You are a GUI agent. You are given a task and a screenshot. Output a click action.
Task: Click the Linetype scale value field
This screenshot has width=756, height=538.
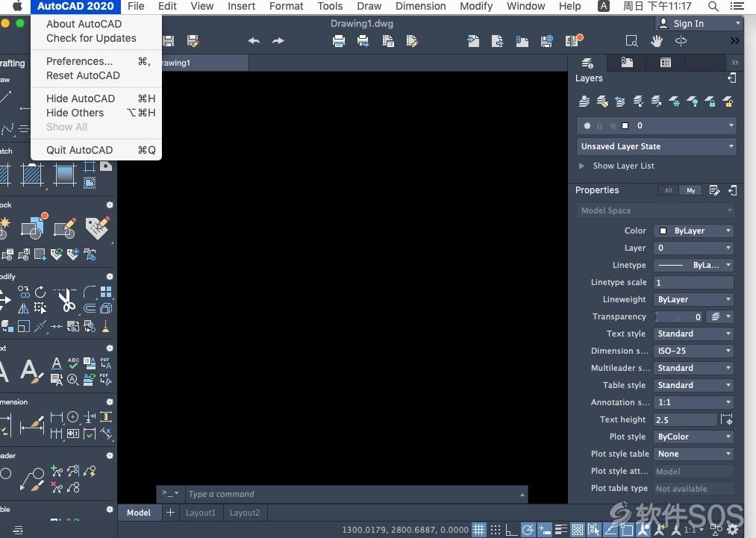coord(694,283)
